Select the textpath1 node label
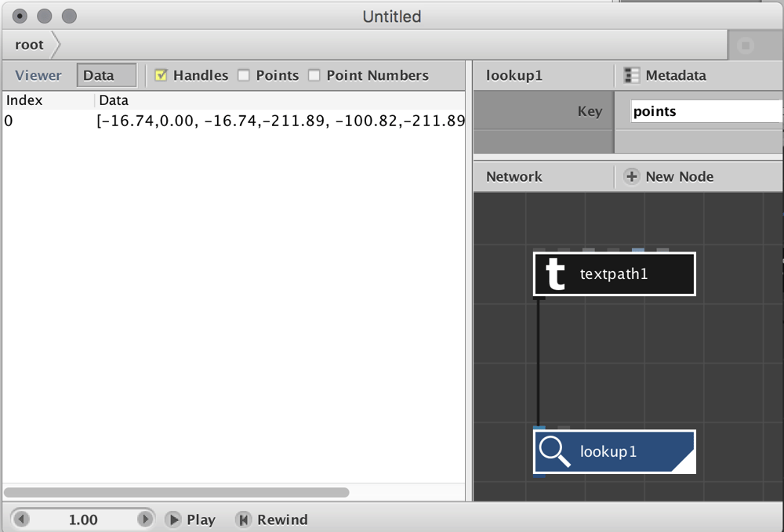Screen dimensions: 784x532 614,273
